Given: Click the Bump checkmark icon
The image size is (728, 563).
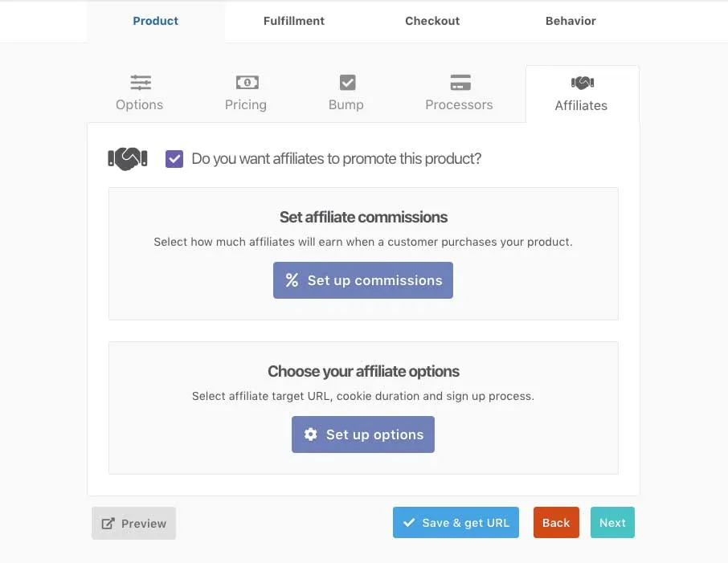Looking at the screenshot, I should (346, 82).
